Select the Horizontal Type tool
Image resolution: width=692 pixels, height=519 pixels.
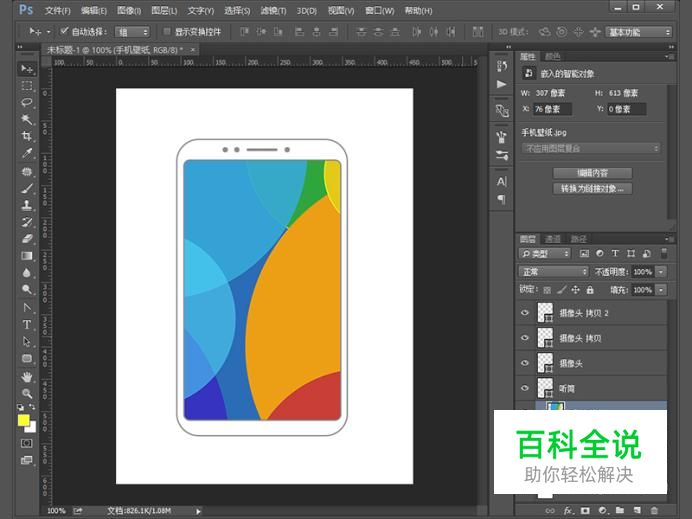click(x=27, y=325)
